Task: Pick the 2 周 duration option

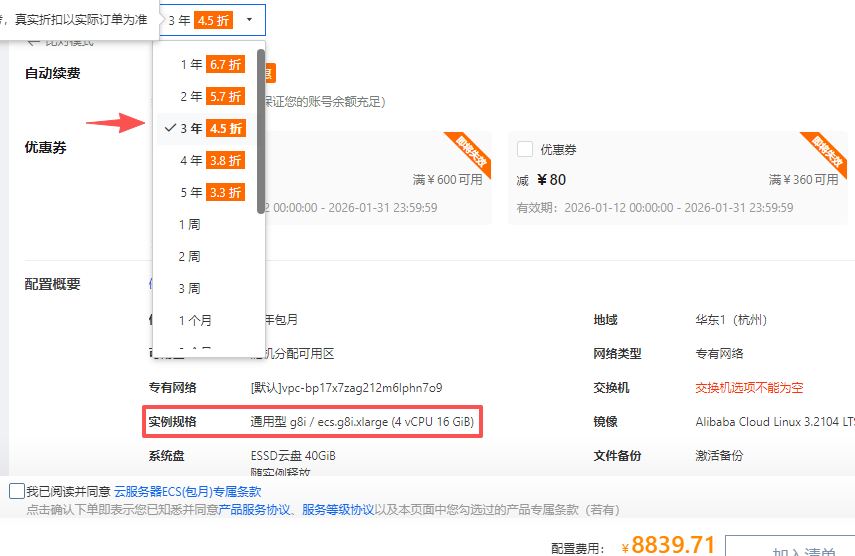Action: [189, 257]
